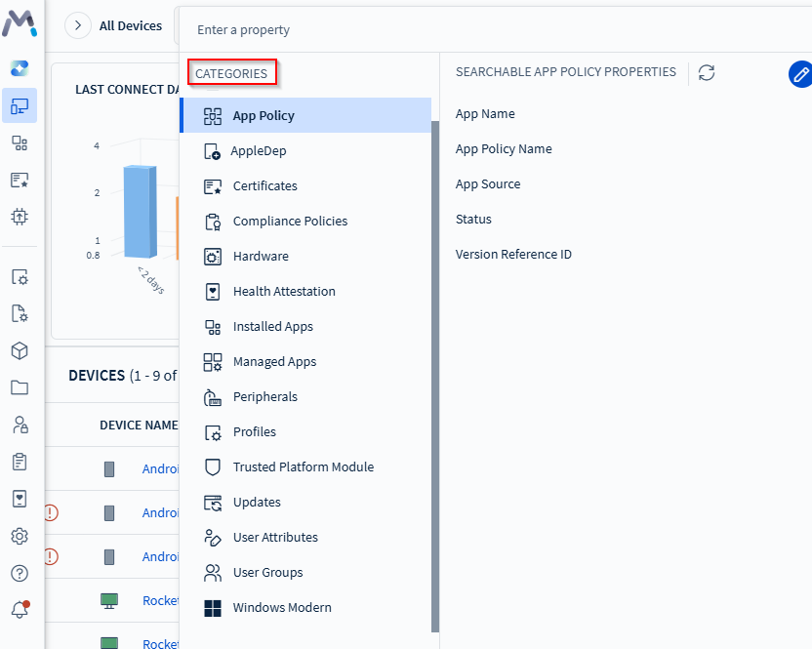Click the devices icon in left sidebar
This screenshot has width=812, height=649.
tap(20, 105)
